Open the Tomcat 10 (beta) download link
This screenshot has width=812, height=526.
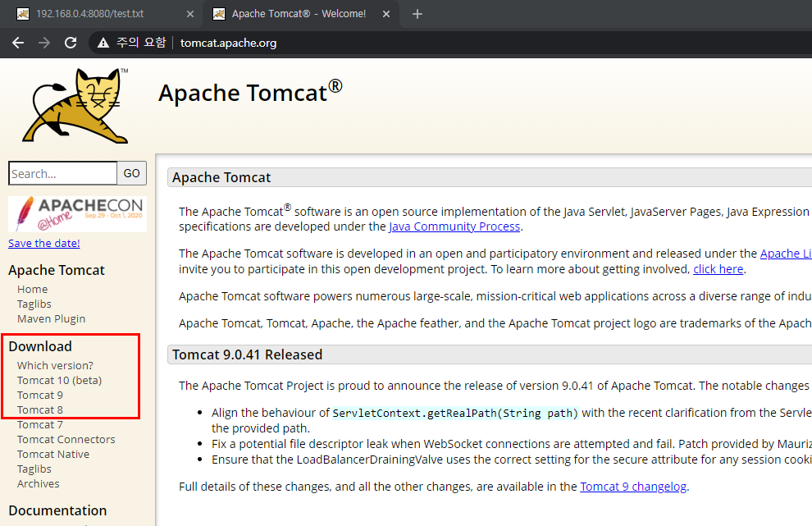pos(60,381)
